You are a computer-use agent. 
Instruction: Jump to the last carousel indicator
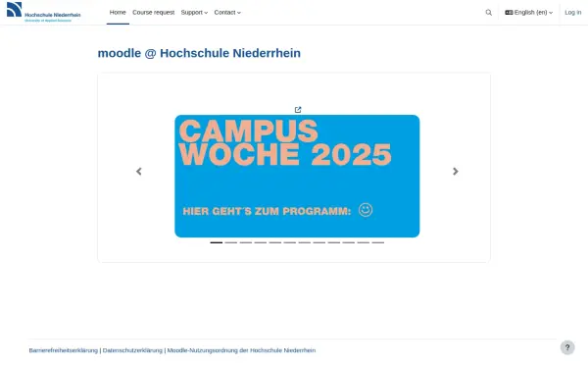click(378, 242)
